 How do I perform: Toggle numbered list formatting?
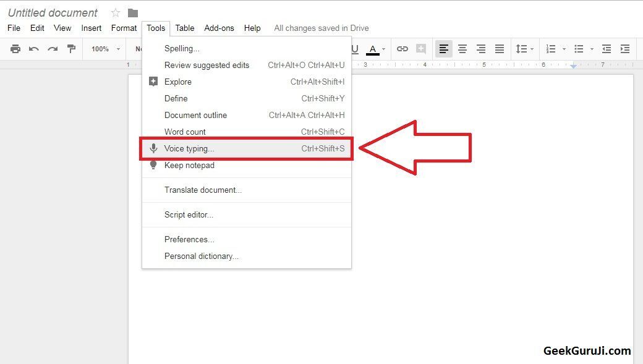550,49
